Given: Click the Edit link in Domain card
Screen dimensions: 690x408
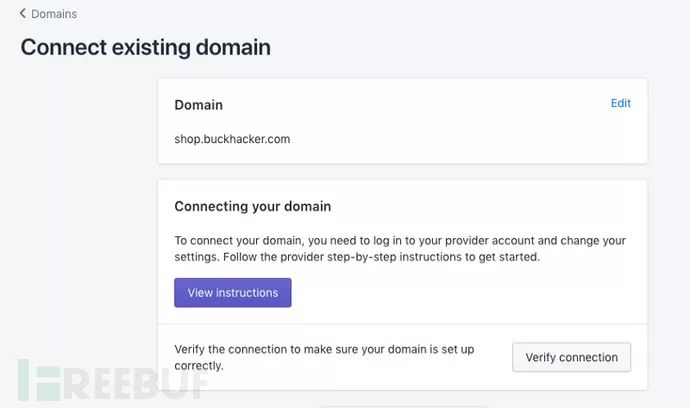Looking at the screenshot, I should pos(621,103).
